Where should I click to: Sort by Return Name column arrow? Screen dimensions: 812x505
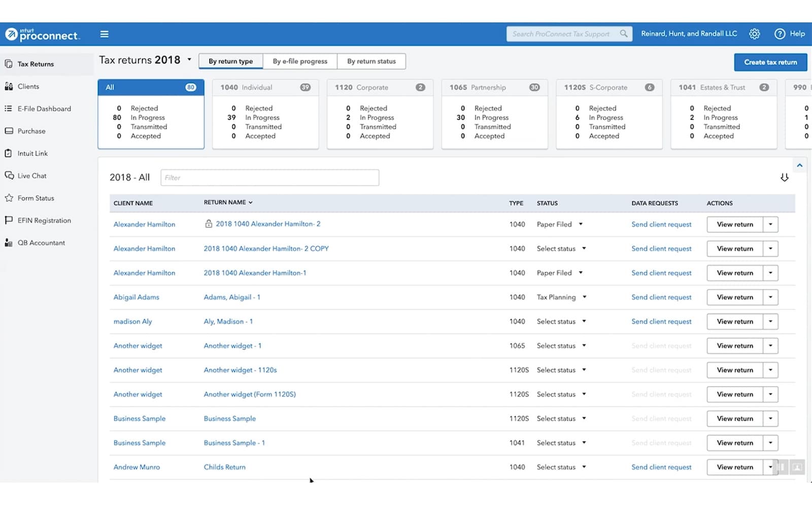tap(250, 203)
